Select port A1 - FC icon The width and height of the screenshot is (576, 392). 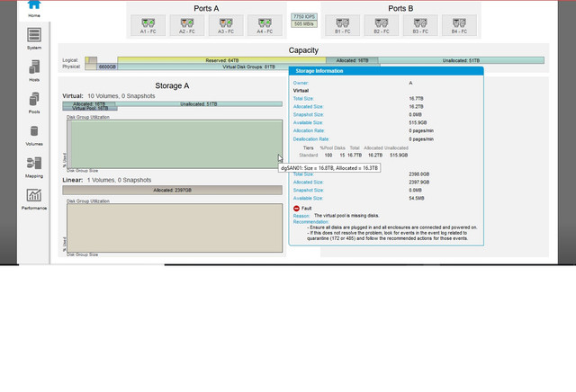148,23
